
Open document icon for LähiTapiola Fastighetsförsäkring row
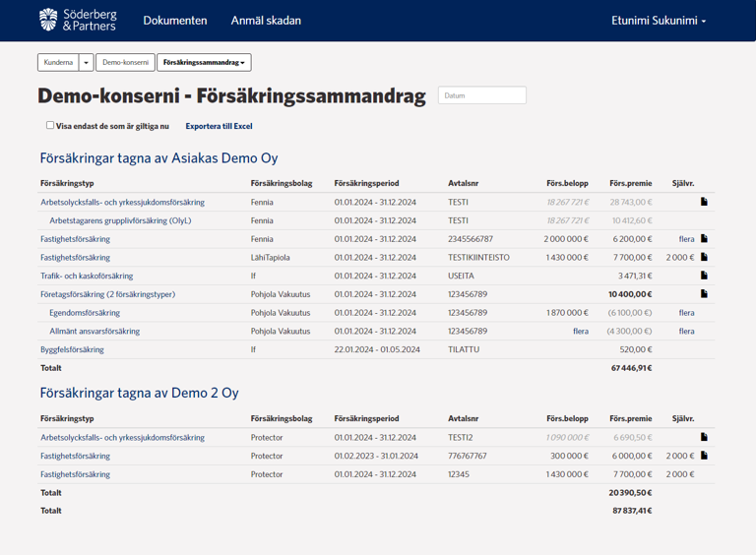point(704,257)
